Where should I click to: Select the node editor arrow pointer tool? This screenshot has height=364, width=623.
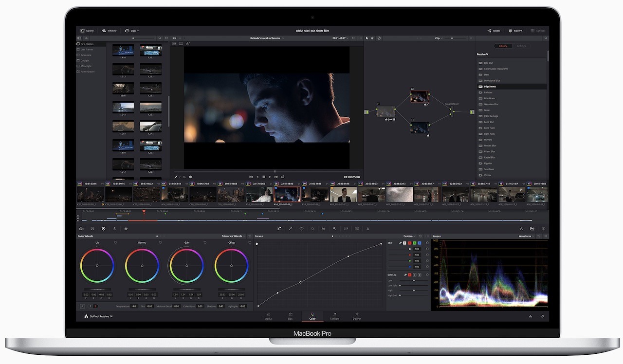(x=367, y=38)
